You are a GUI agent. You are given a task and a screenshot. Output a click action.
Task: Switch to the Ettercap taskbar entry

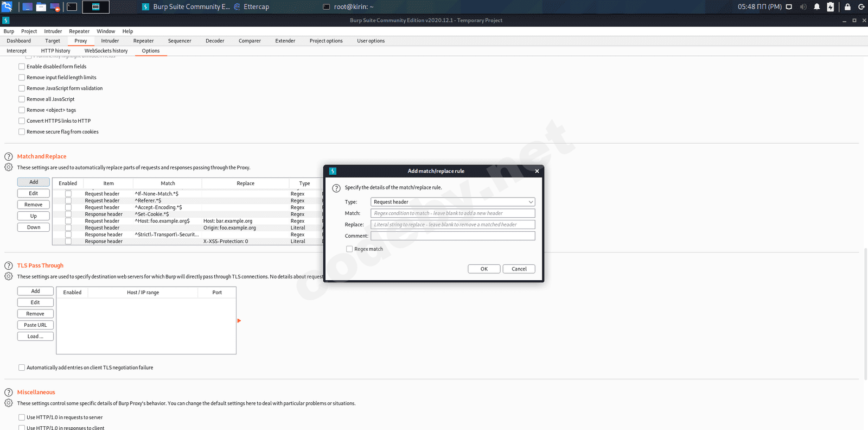pyautogui.click(x=251, y=7)
